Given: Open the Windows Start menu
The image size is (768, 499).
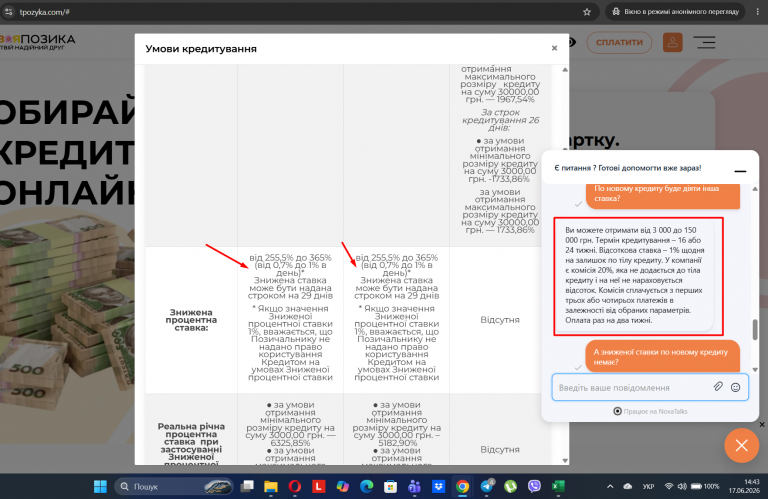Looking at the screenshot, I should [x=100, y=486].
